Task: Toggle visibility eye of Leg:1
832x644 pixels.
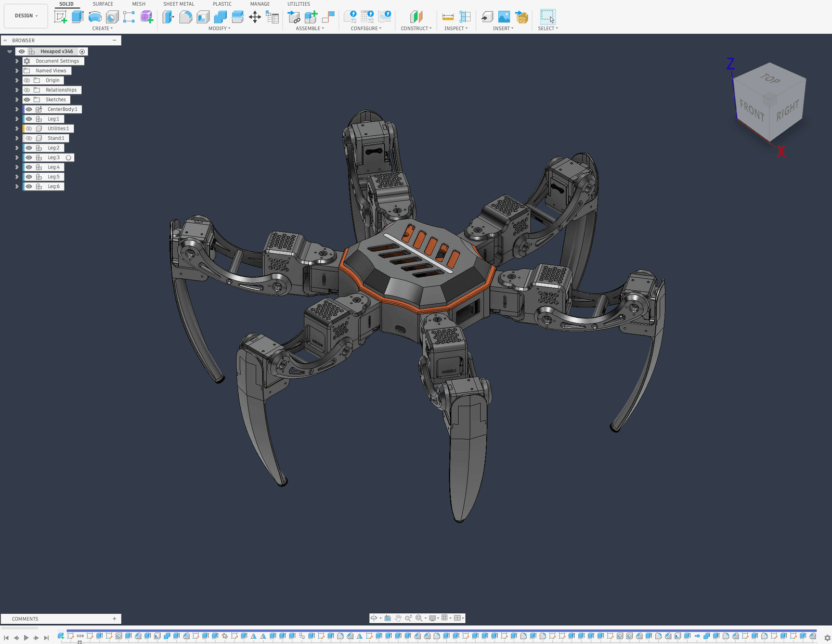Action: pos(29,119)
